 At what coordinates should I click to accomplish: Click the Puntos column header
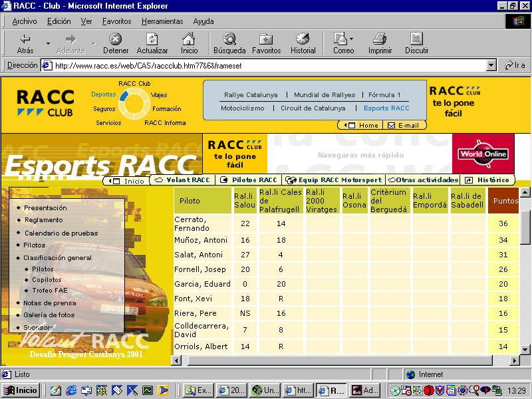point(503,201)
